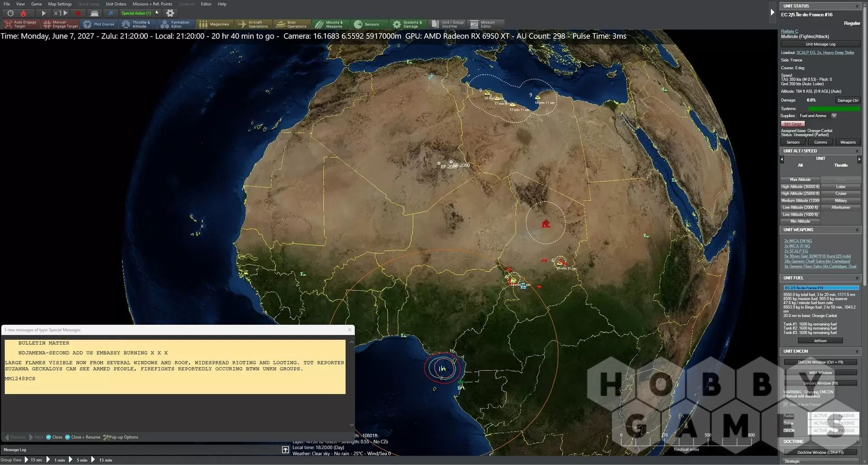Collapse the UNIT WEAPONS panel
Screen dimensions: 868x465
pos(857,230)
